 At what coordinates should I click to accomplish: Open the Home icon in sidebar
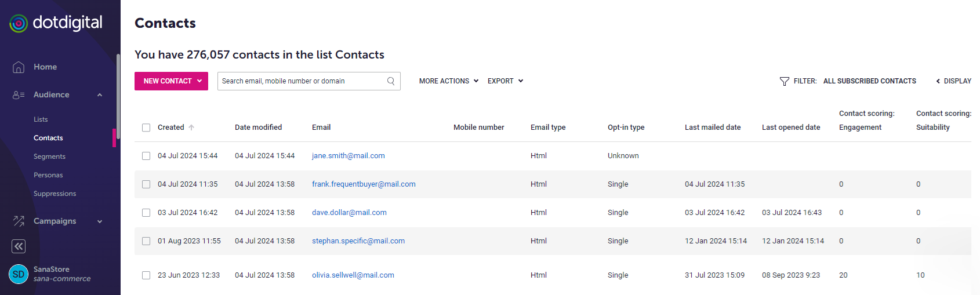tap(19, 67)
